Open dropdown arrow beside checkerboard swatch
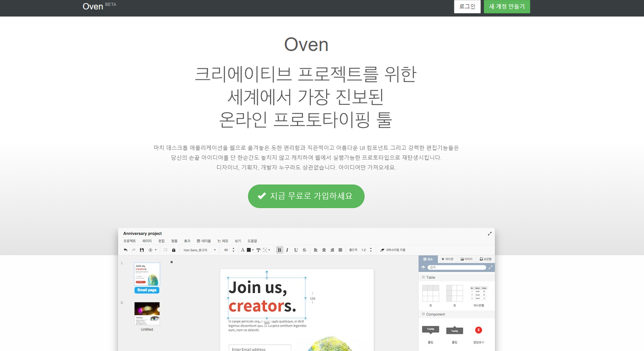Viewport: 644px width, 351px height. click(x=269, y=250)
